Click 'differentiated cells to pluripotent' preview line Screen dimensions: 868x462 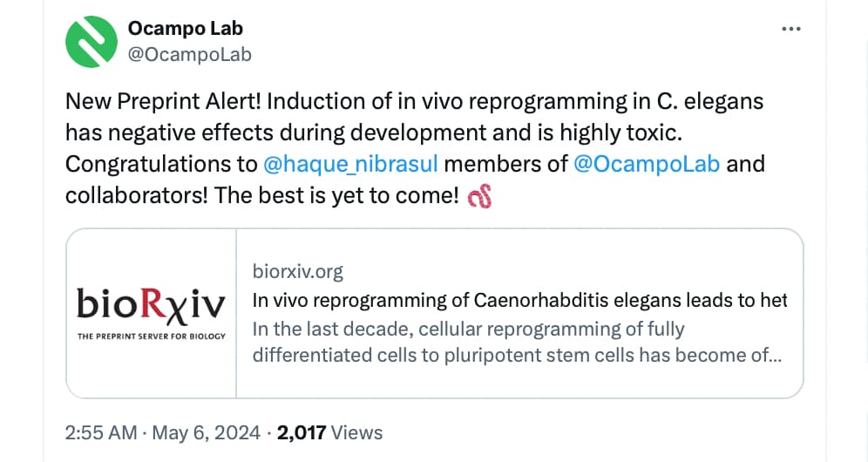click(x=517, y=355)
